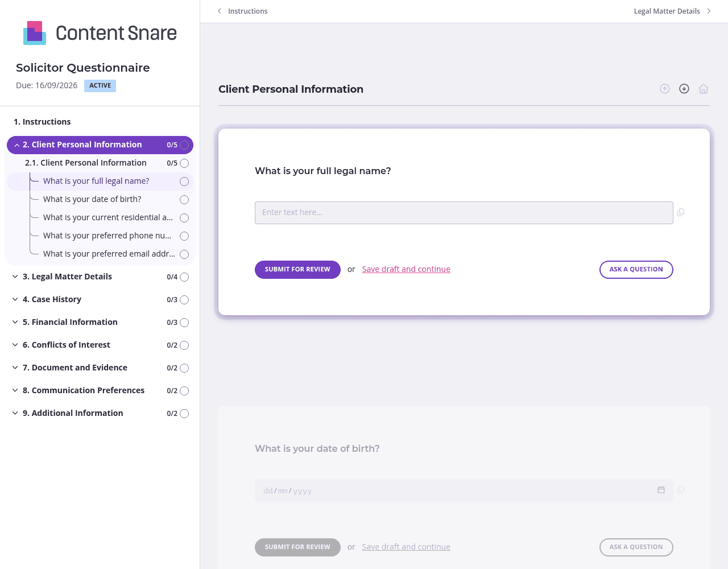Toggle status circle for Conflicts of Interest
This screenshot has height=569, width=728.
click(184, 345)
